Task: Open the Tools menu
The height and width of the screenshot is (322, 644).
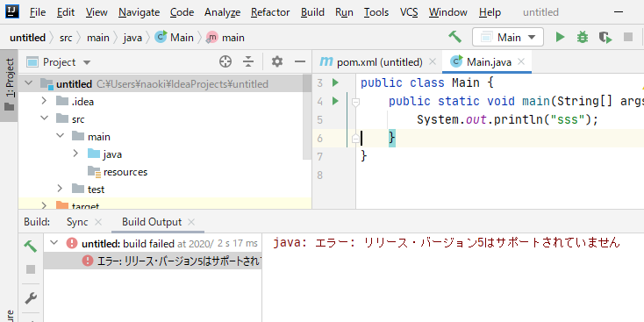Action: click(376, 12)
